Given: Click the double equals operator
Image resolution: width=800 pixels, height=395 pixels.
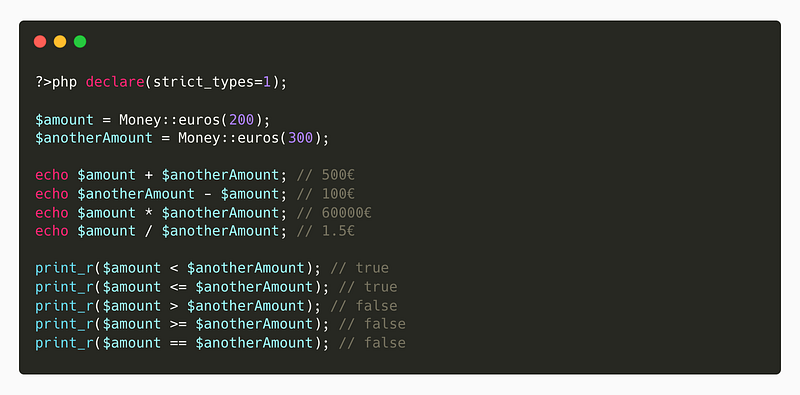Looking at the screenshot, I should tap(178, 343).
